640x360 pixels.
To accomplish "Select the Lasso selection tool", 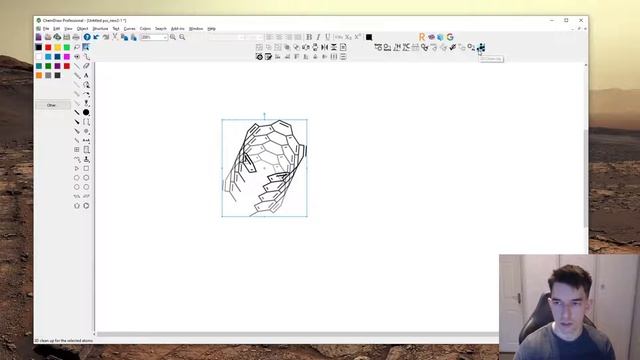I will (77, 47).
